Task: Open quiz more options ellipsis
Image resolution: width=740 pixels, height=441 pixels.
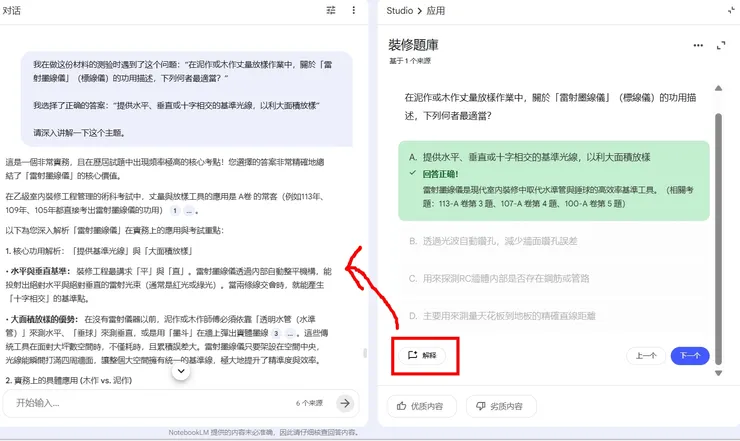Action: point(698,45)
